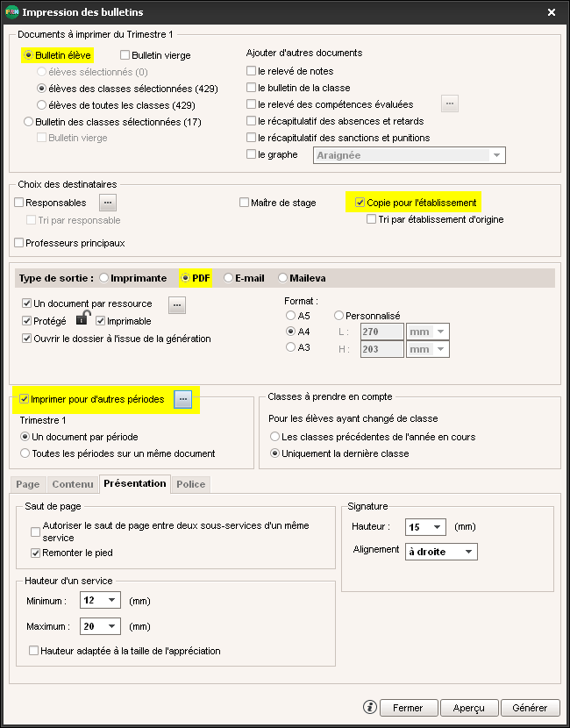This screenshot has height=728, width=570.
Task: Open ellipsis to choose other periods
Action: [x=183, y=399]
